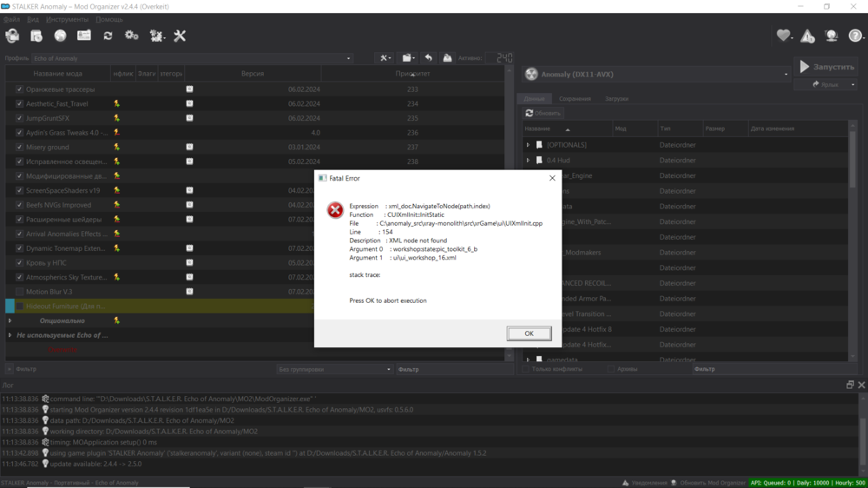Toggle the Архивы checkbox
The image size is (868, 488).
pos(610,369)
